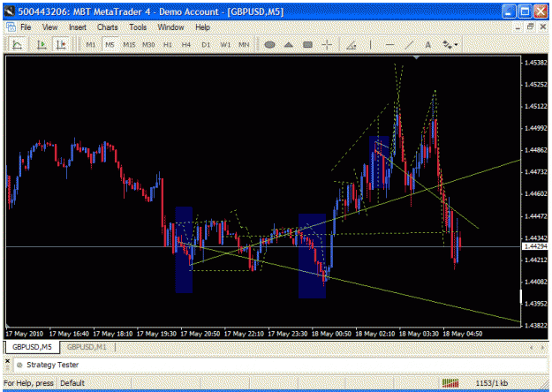Click the 1.44294 current price label

click(535, 246)
